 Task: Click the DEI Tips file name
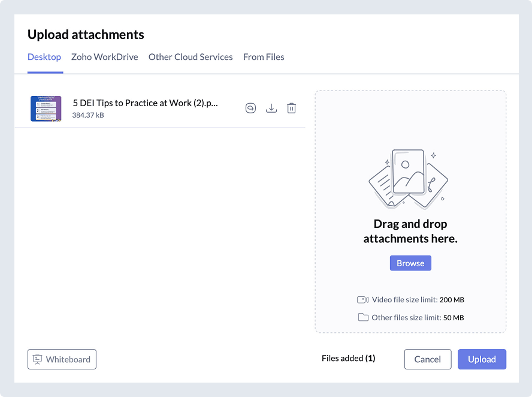(145, 103)
